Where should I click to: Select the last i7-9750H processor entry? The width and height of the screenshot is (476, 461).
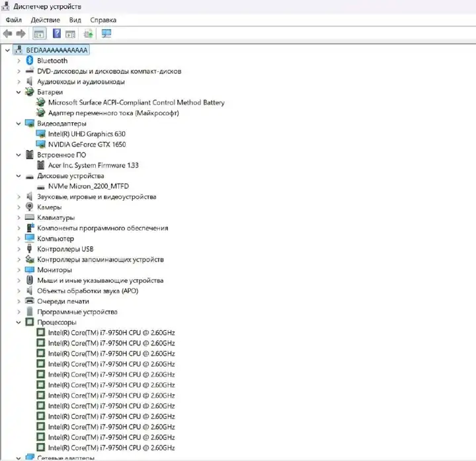coord(112,448)
